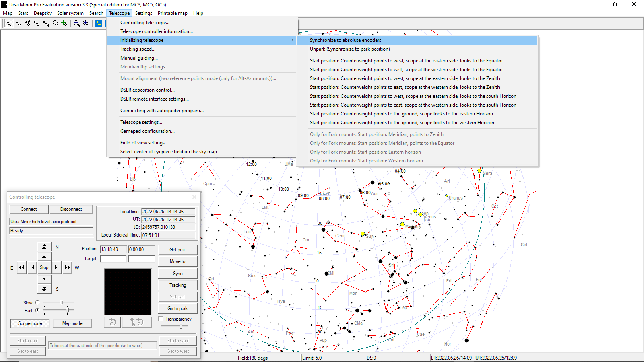This screenshot has width=644, height=362.
Task: Select the double-star (beta) pointer tool
Action: tap(28, 23)
